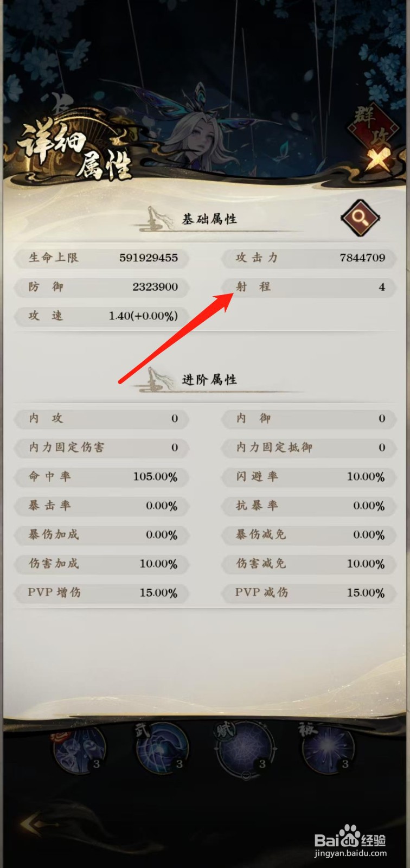
Task: Open the 赋 spiderweb skill icon
Action: point(245,751)
